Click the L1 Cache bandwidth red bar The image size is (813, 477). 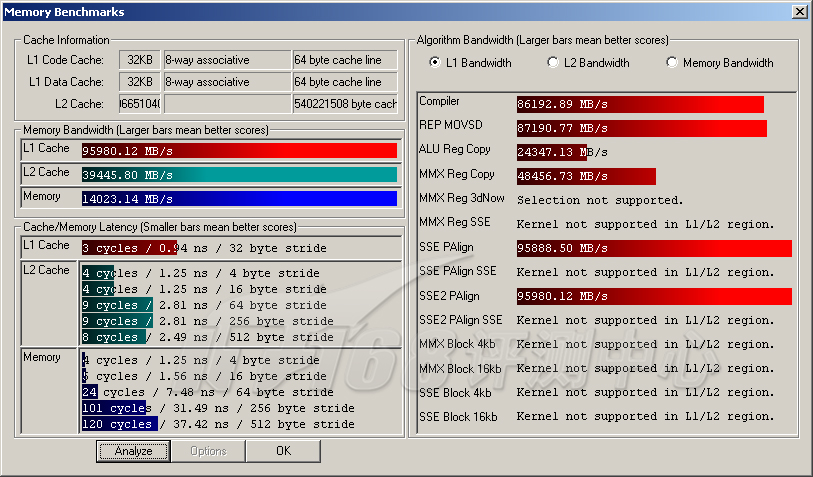point(238,151)
